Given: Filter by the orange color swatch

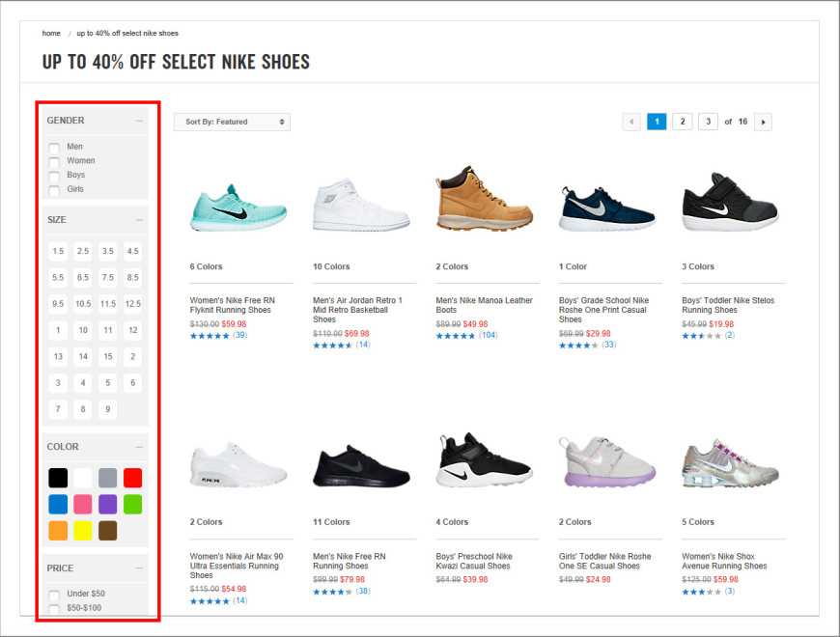Looking at the screenshot, I should click(58, 531).
